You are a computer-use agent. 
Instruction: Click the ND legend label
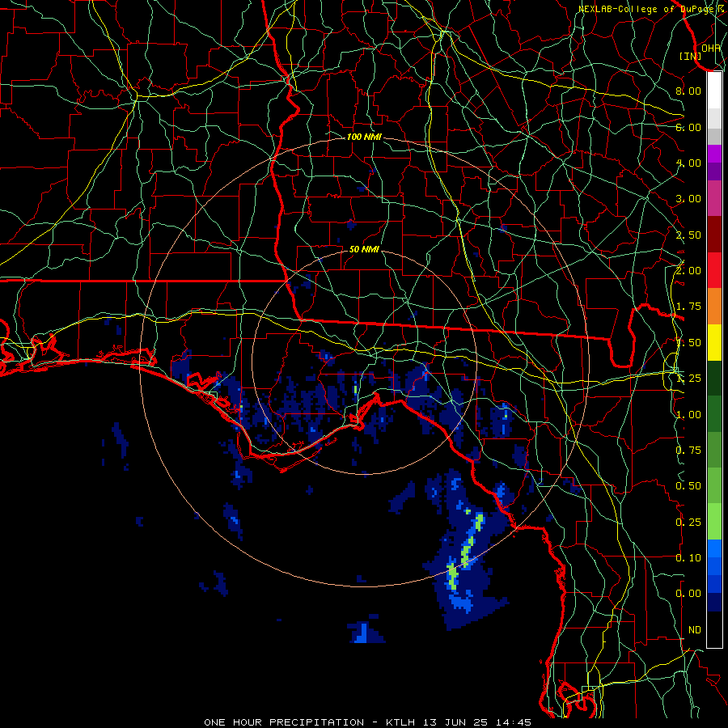pos(695,630)
